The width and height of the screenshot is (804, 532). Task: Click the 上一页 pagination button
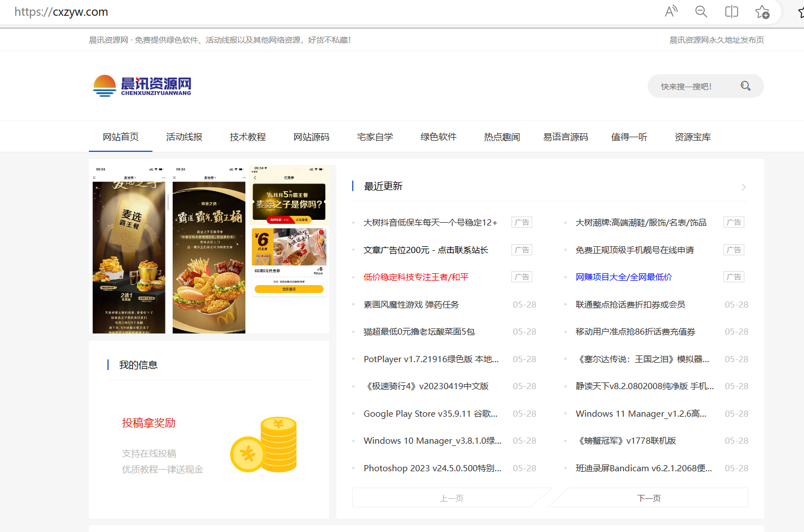coord(452,497)
